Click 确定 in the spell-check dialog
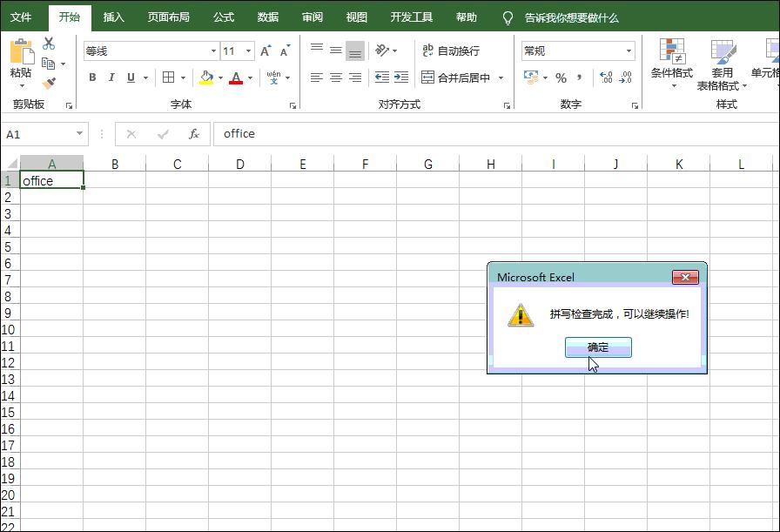 (598, 347)
